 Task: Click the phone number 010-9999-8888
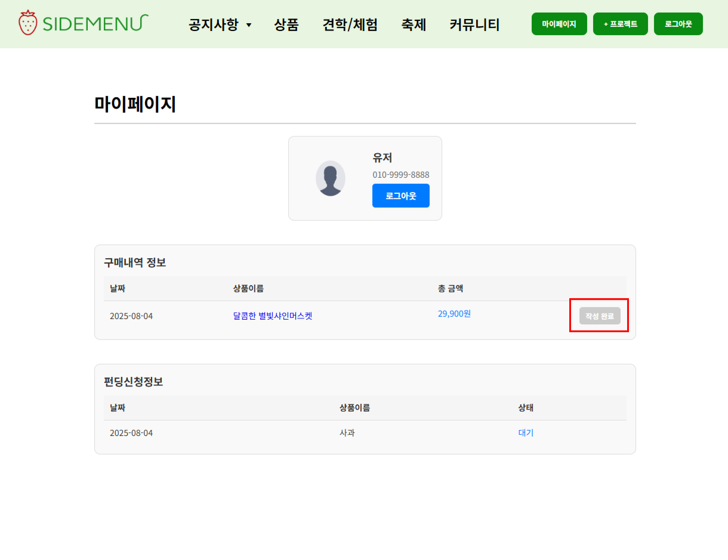(401, 174)
